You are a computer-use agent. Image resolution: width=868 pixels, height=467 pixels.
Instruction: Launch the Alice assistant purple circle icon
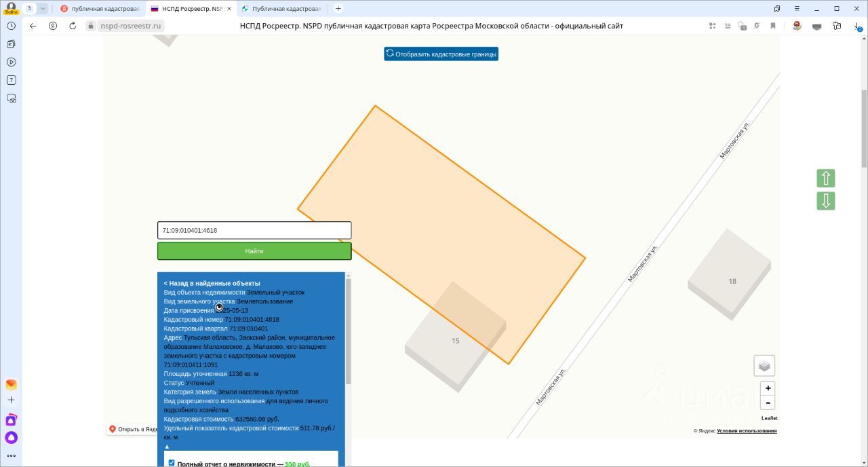tap(11, 438)
